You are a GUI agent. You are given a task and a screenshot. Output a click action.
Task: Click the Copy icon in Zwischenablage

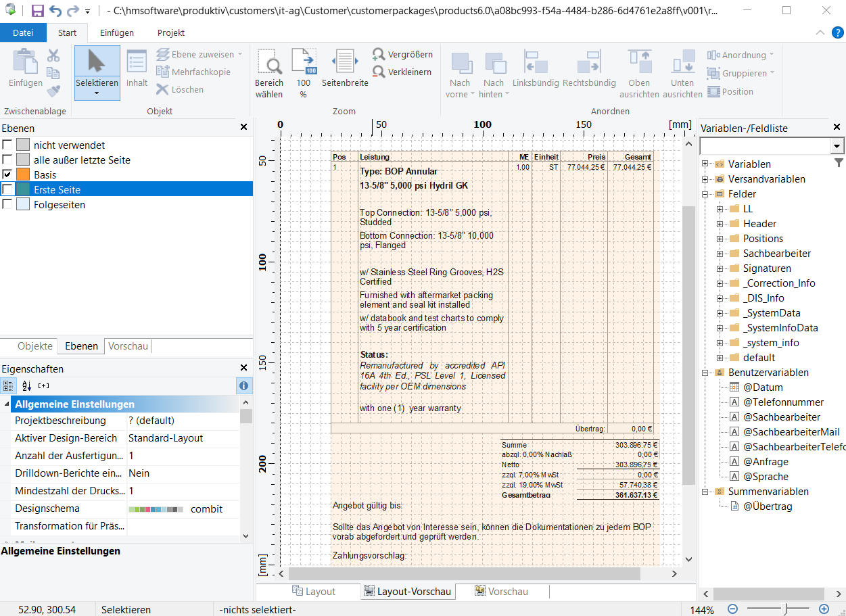click(53, 73)
